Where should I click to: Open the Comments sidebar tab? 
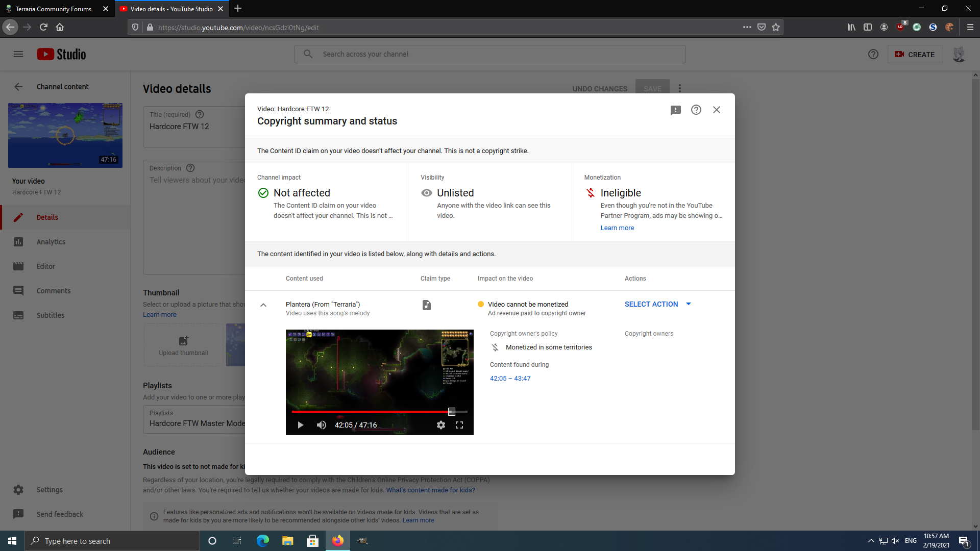(x=65, y=291)
